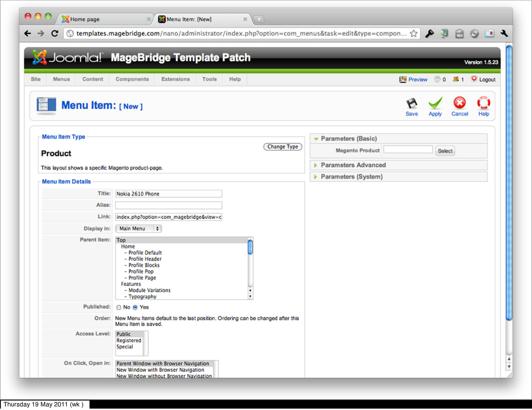Select Top in the Parent Item list
532x410 pixels.
pyautogui.click(x=182, y=240)
